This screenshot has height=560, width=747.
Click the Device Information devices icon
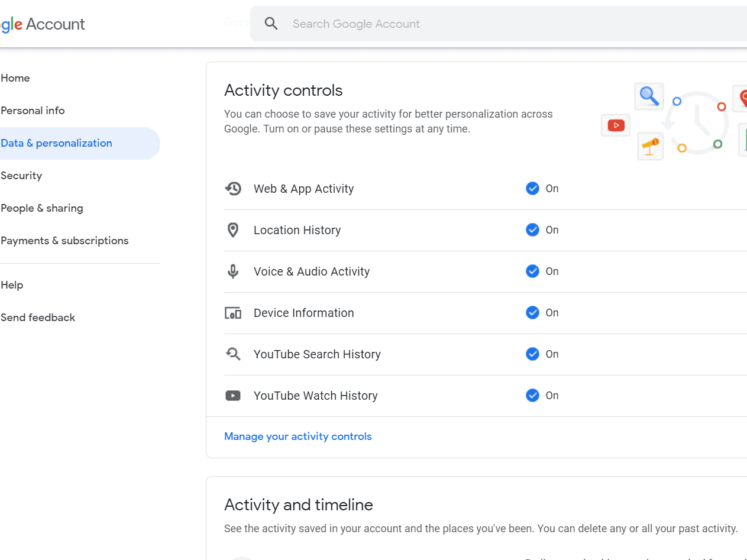pyautogui.click(x=233, y=313)
